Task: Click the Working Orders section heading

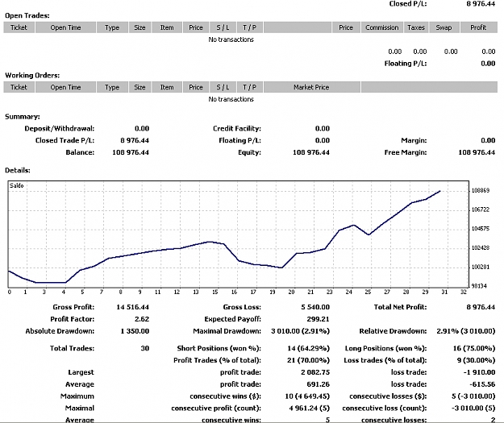Action: click(x=32, y=75)
